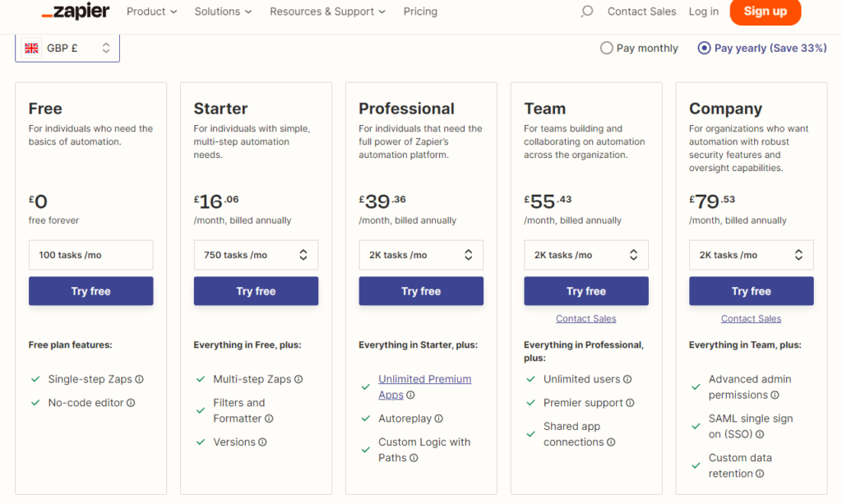Click the Professional plan heading
Viewport: 842px width, 504px height.
click(406, 109)
